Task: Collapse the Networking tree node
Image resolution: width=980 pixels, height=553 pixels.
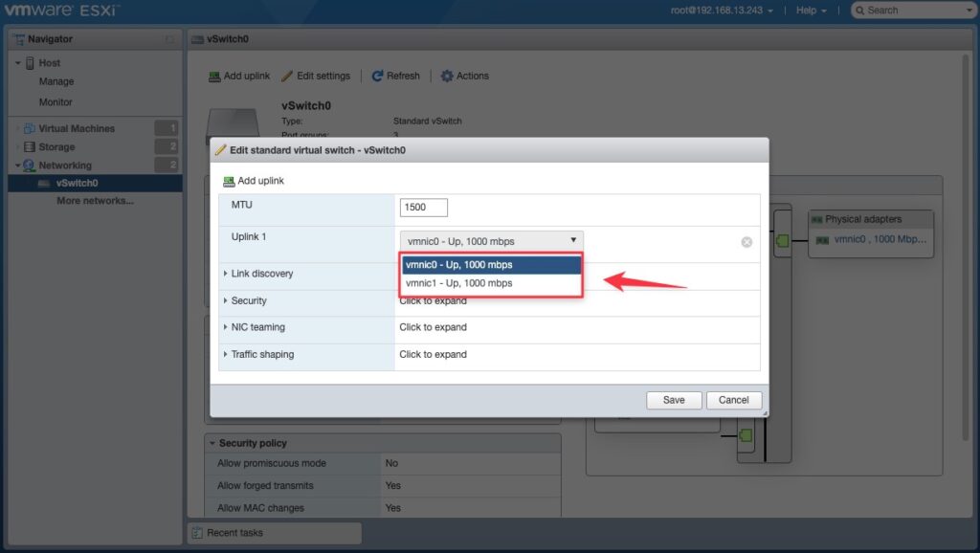Action: point(18,166)
